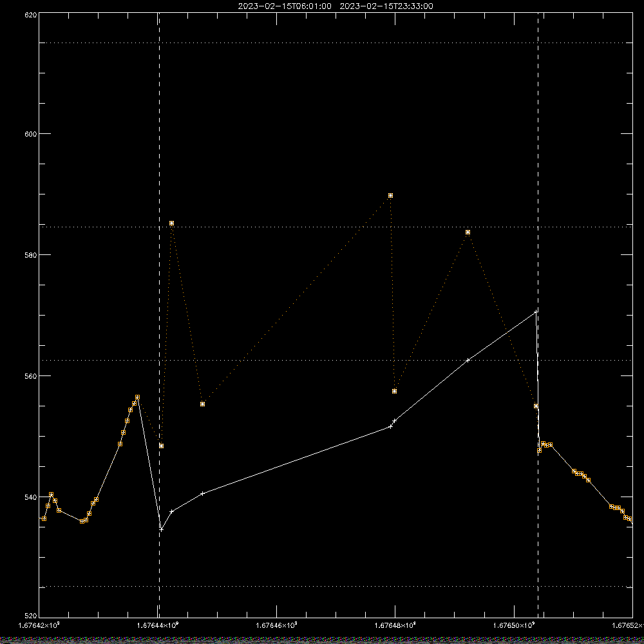
Task: Select the white plus marker at the 570 peak
Action: (x=536, y=312)
